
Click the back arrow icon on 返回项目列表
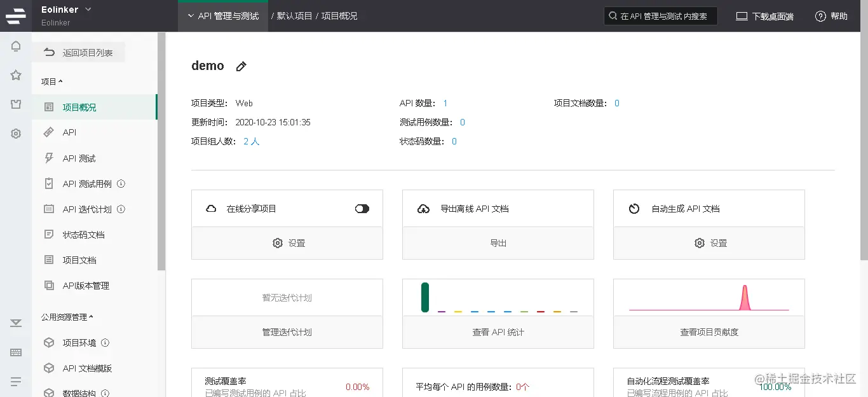50,52
